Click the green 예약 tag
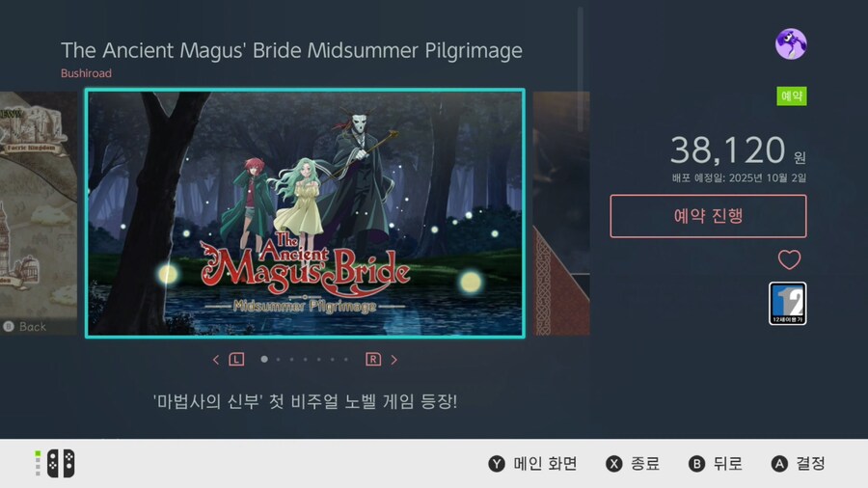 [792, 96]
